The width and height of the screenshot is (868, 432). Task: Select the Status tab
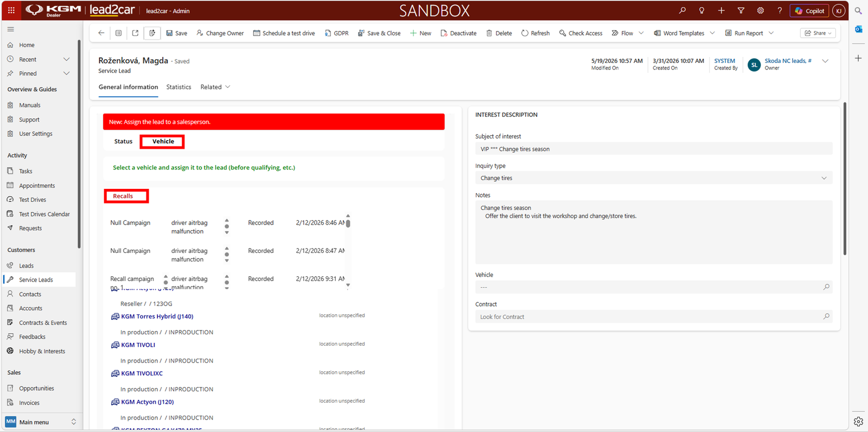pyautogui.click(x=123, y=141)
